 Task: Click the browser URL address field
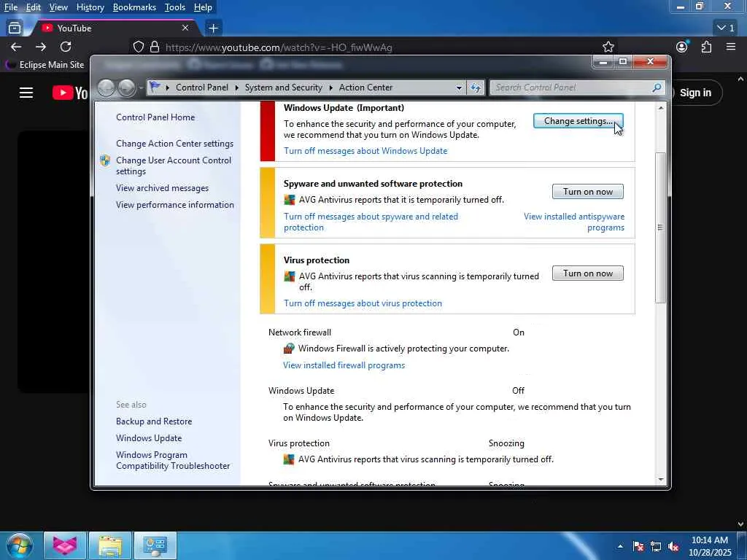pyautogui.click(x=371, y=47)
